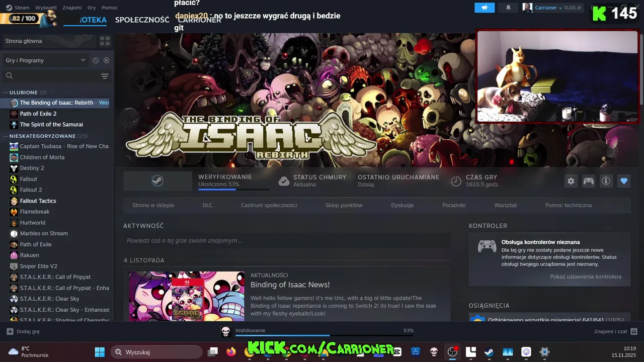Toggle sort by recent activity clock icon
Image resolution: width=644 pixels, height=362 pixels.
96,60
